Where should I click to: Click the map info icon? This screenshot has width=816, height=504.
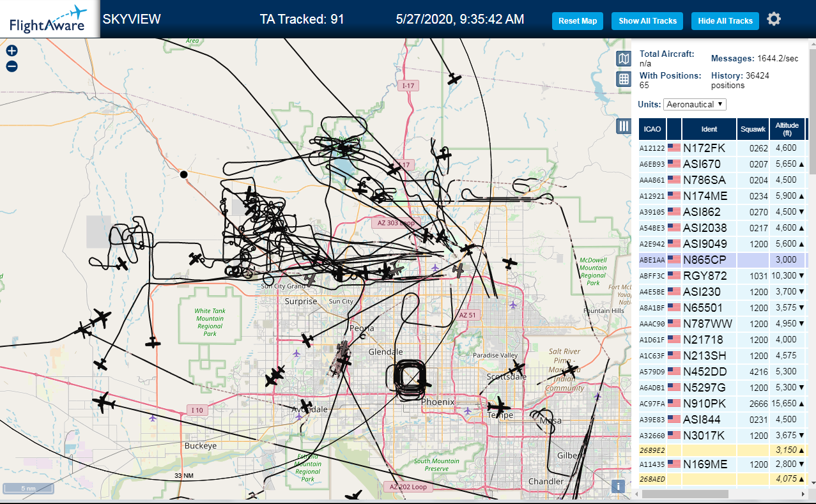point(617,486)
